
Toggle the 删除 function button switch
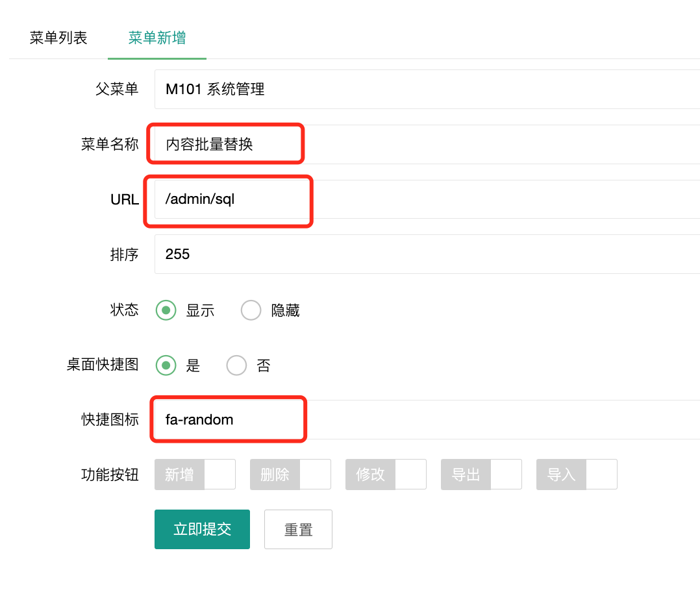click(x=291, y=475)
